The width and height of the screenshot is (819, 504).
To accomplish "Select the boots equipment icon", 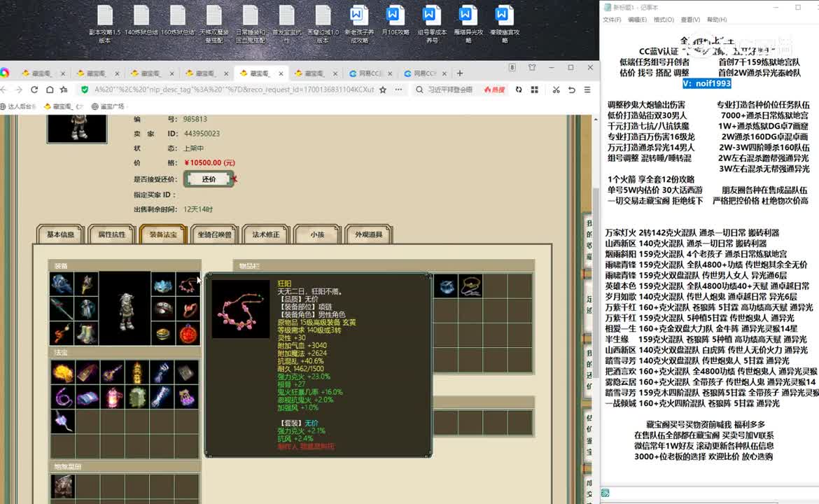I will click(x=86, y=332).
